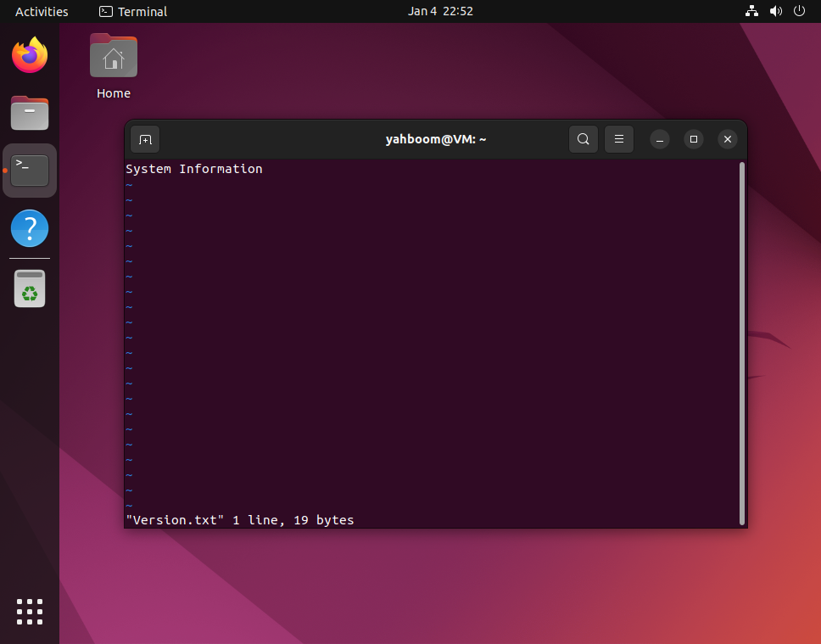Open a new terminal tab

tap(144, 139)
